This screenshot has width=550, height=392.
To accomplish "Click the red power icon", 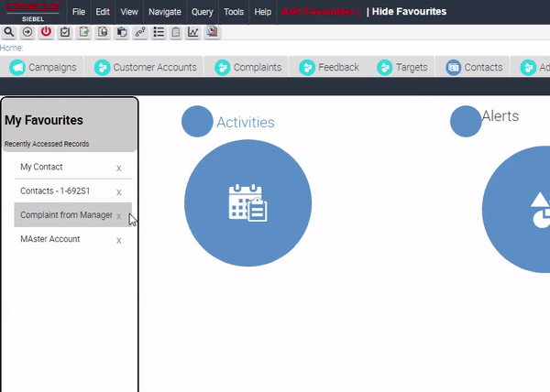I will pos(46,32).
